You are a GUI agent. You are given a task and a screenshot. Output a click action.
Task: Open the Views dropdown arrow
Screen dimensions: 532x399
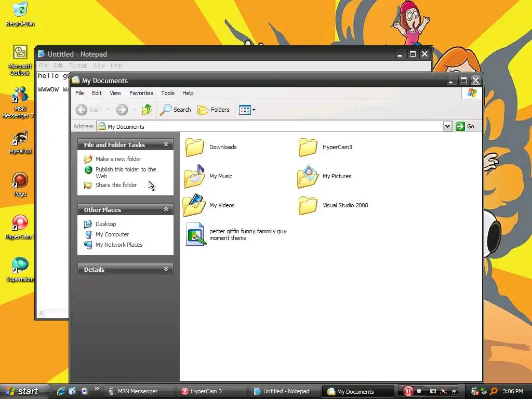(254, 110)
